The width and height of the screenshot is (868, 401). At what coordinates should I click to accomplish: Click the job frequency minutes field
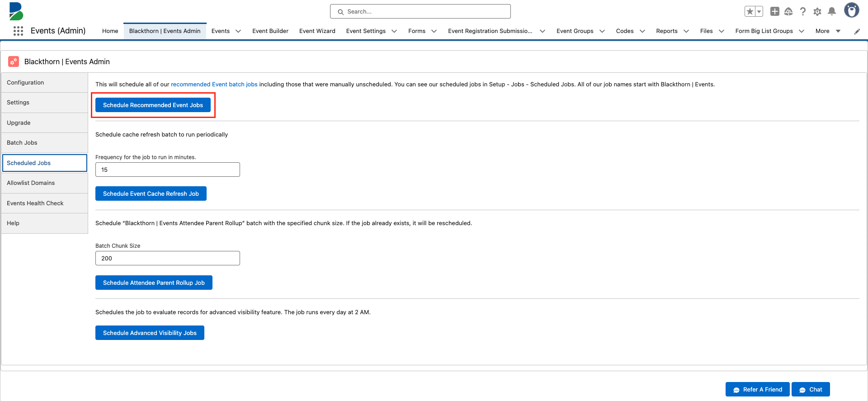point(168,170)
